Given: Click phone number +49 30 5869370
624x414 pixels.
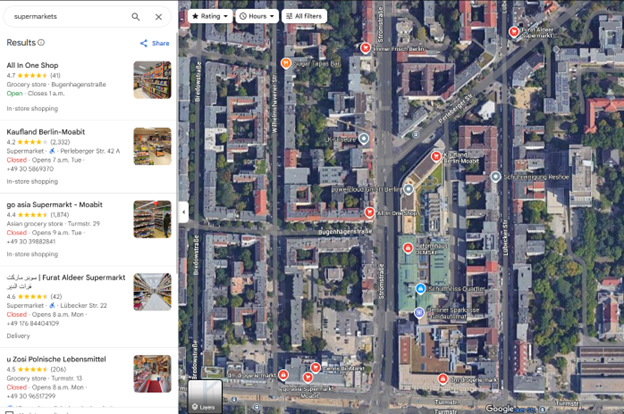Looking at the screenshot, I should click(30, 169).
